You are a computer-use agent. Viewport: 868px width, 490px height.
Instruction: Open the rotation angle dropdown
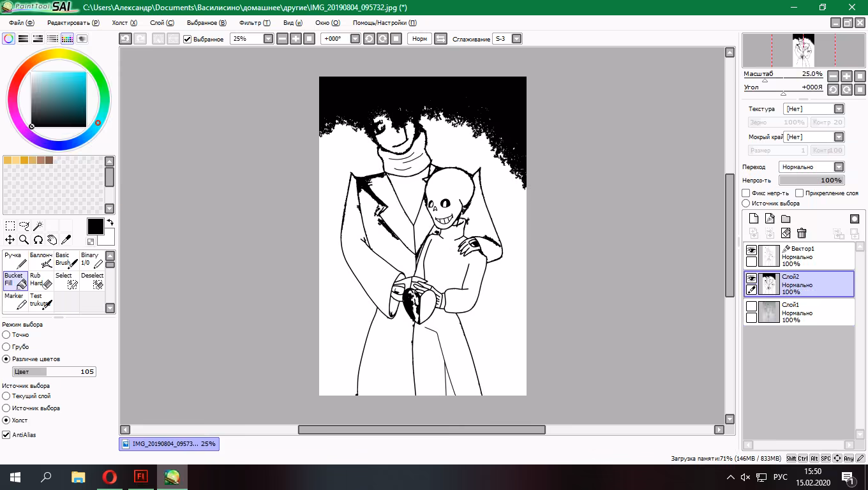point(355,39)
